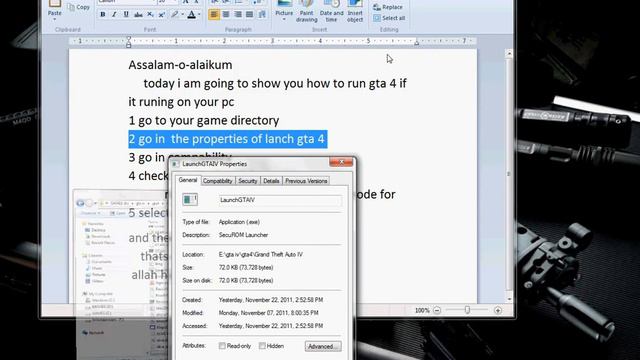The height and width of the screenshot is (360, 640).
Task: Click "1 go to your game directory" line
Action: (x=204, y=120)
